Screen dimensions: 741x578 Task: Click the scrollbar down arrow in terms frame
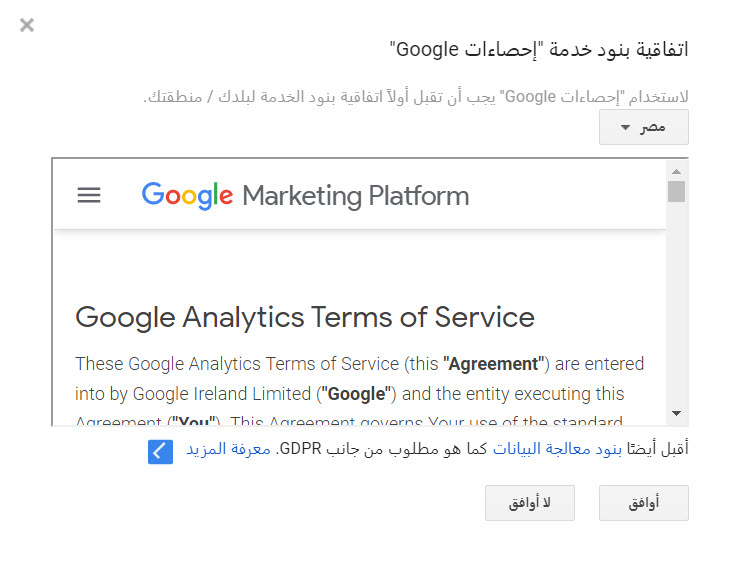(x=677, y=412)
